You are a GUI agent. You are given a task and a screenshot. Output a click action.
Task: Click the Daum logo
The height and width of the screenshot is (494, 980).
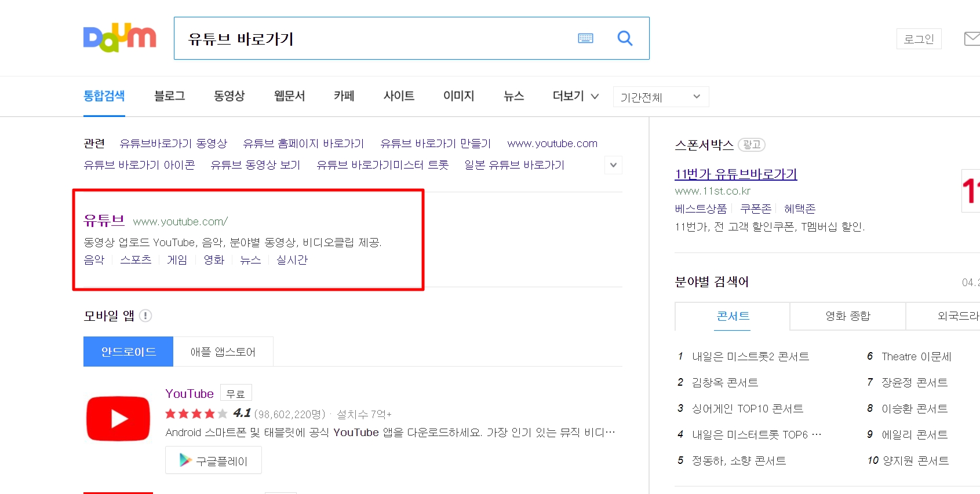(x=120, y=38)
